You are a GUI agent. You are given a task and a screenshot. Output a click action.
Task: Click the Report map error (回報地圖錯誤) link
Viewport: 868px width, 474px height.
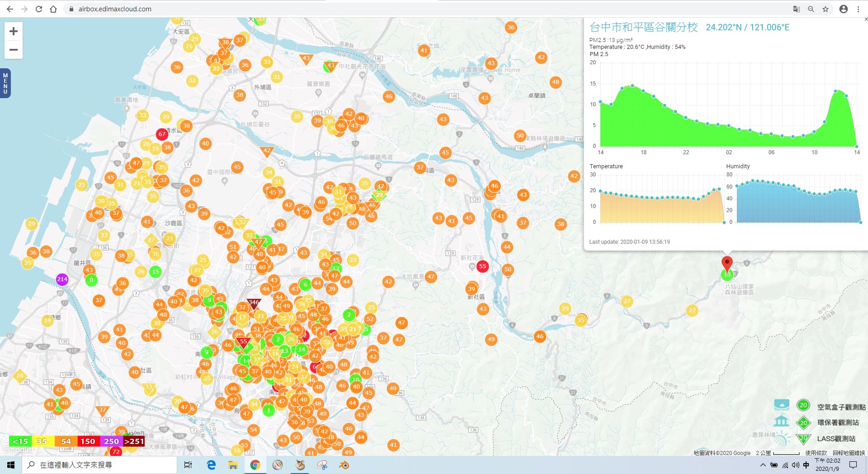(x=849, y=453)
